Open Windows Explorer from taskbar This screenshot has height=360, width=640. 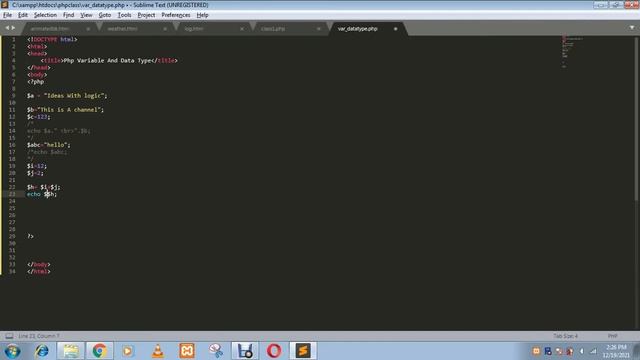[x=71, y=351]
